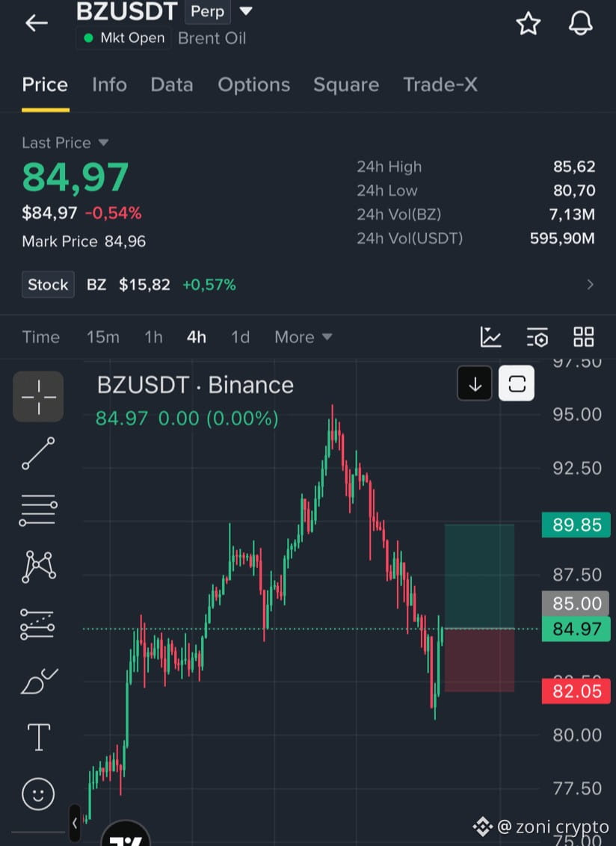
Task: Tap the 24h Vol(BZ) value 7,13M
Action: 572,214
